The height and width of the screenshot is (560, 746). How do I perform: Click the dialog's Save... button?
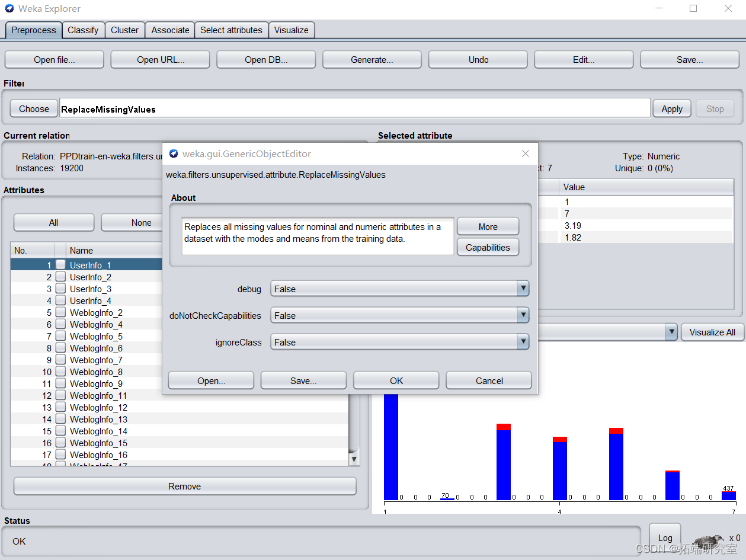point(303,380)
